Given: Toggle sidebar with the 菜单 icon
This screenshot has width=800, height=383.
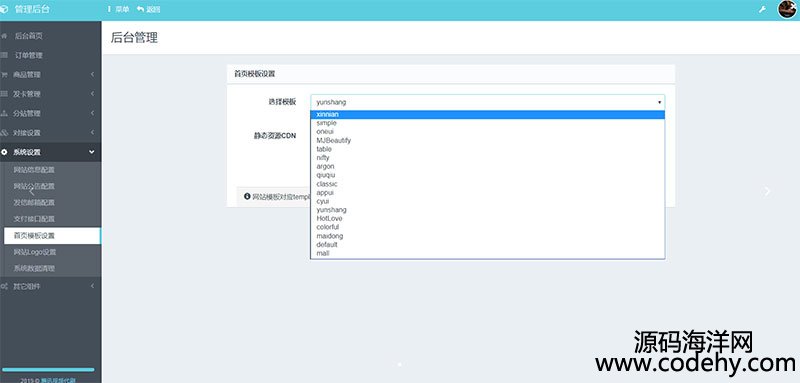Looking at the screenshot, I should click(109, 9).
